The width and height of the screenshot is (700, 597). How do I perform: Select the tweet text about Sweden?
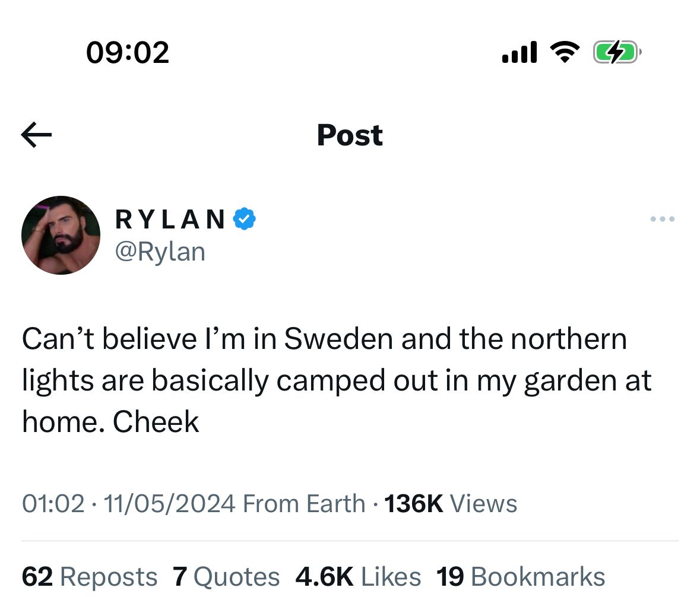(337, 380)
